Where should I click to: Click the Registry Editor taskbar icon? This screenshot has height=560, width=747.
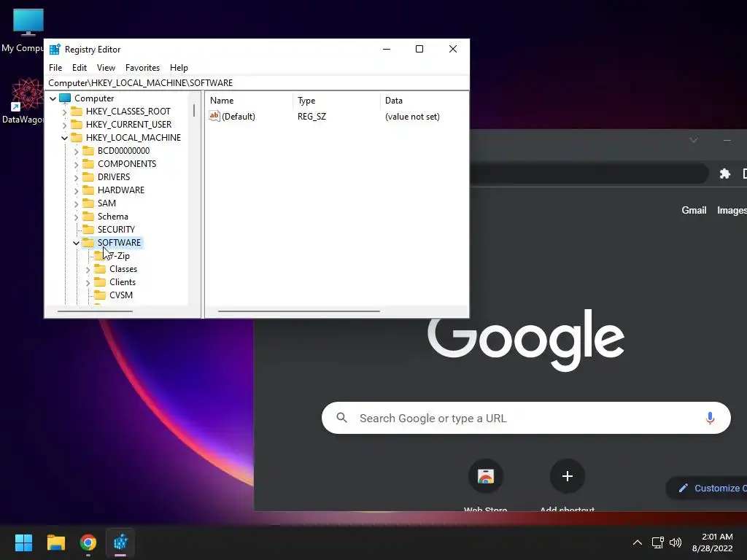120,542
